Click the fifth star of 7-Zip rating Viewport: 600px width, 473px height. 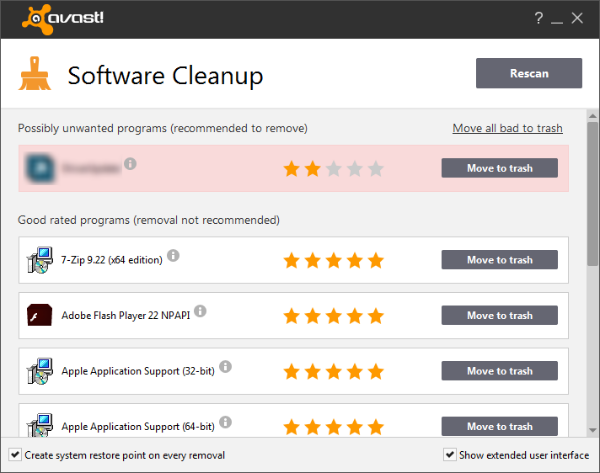[375, 261]
